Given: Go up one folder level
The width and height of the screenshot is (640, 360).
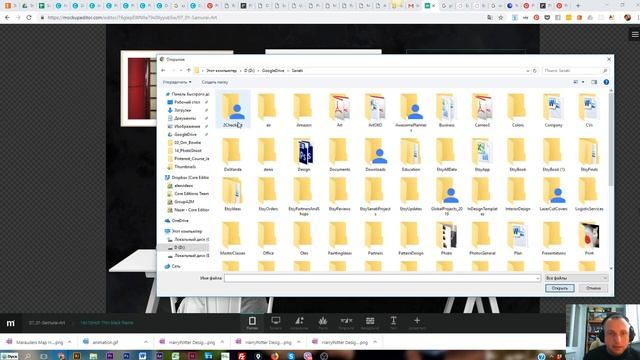Looking at the screenshot, I should (189, 71).
